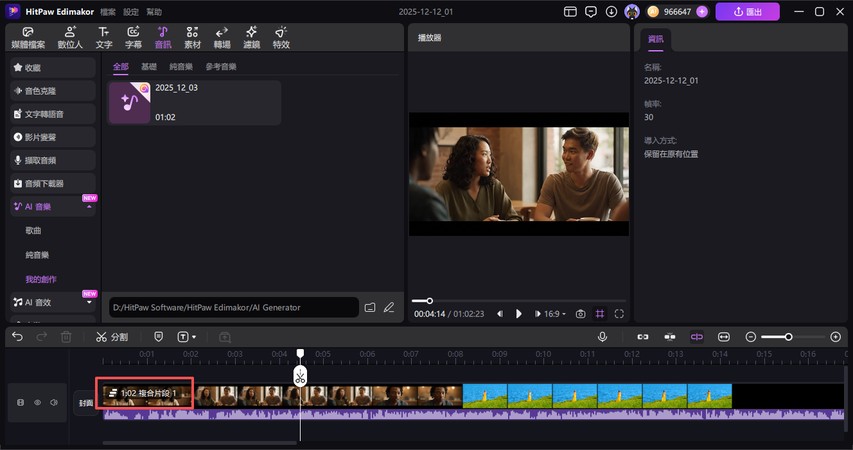Screen dimensions: 853x450
Task: Open the 特效 effects panel
Action: pyautogui.click(x=281, y=38)
